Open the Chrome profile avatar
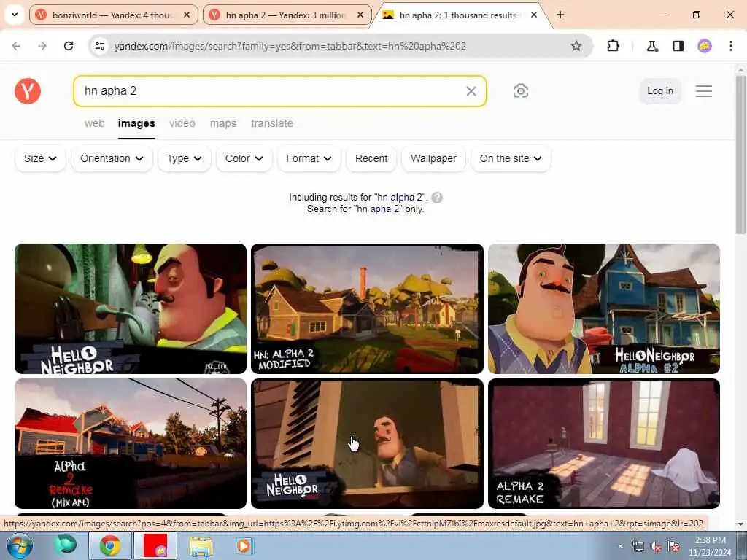The width and height of the screenshot is (747, 560). click(x=705, y=46)
